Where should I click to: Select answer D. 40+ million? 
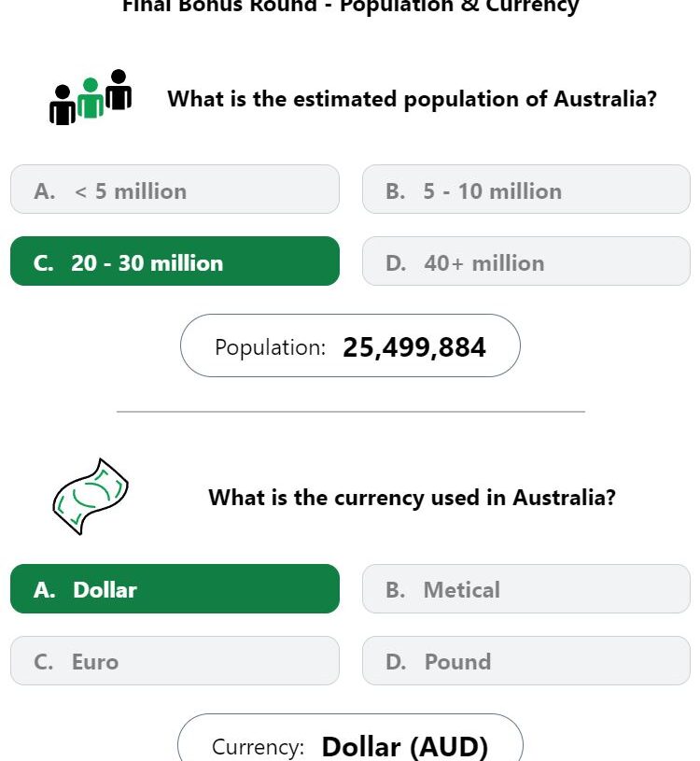526,262
